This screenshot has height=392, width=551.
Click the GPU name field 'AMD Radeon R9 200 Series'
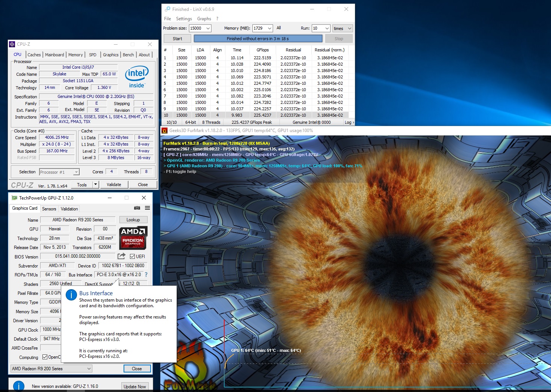pyautogui.click(x=78, y=220)
